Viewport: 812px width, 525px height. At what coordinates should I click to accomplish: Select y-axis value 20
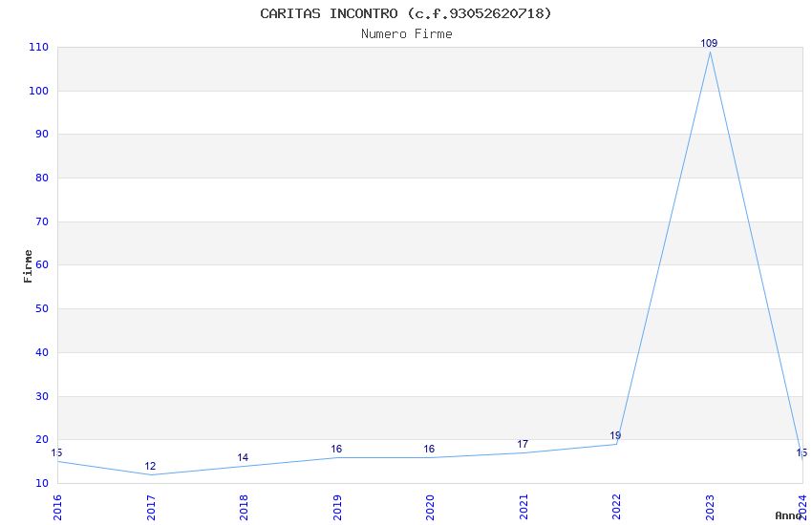[x=41, y=440]
